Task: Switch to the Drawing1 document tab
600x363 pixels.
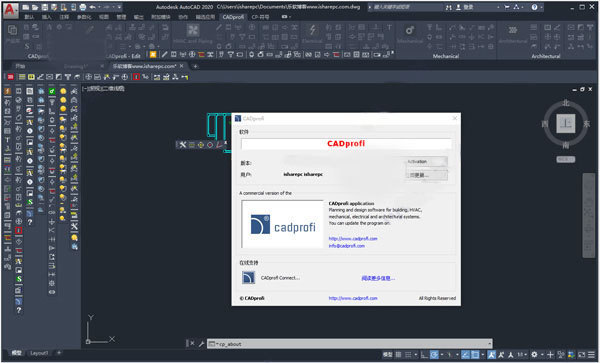Action: click(x=75, y=66)
